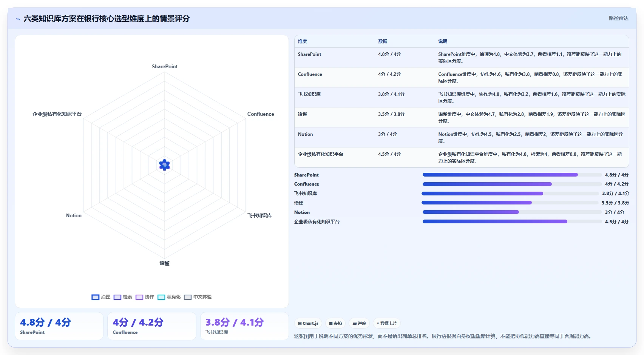The height and width of the screenshot is (355, 644).
Task: Click the Confluence axis label on radar
Action: pos(261,114)
